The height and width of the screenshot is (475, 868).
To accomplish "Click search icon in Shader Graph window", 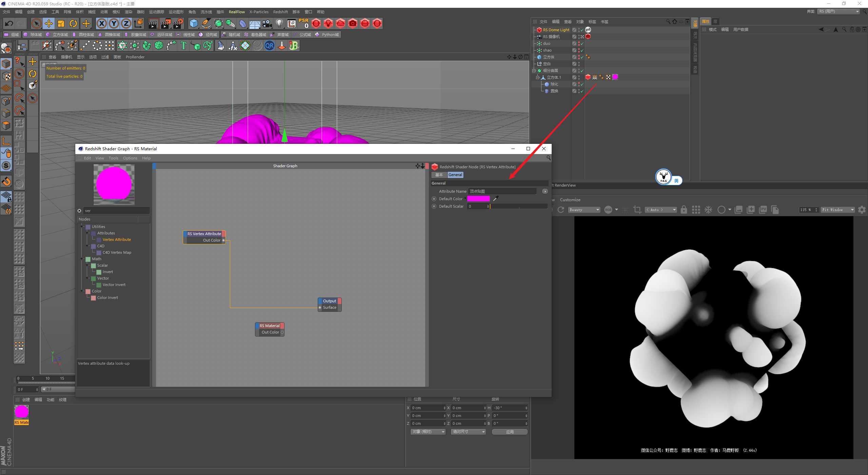I will pos(548,158).
